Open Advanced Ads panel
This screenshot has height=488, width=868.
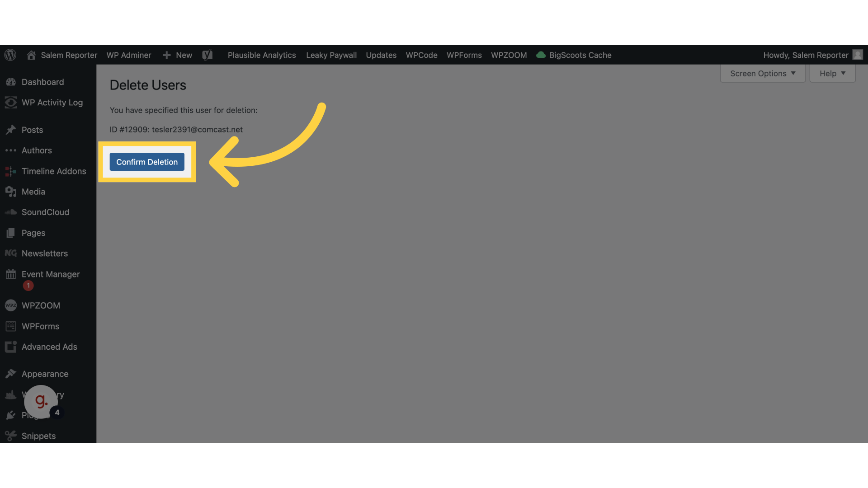(49, 347)
